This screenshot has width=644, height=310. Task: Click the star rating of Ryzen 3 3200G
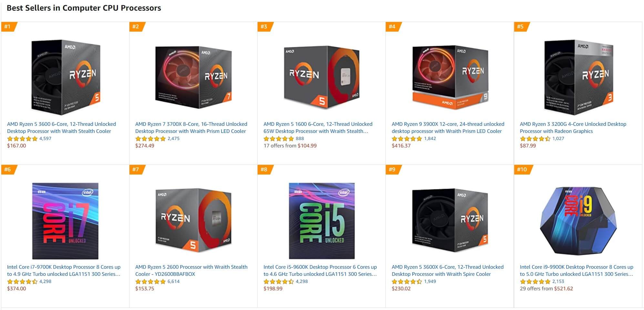click(535, 139)
